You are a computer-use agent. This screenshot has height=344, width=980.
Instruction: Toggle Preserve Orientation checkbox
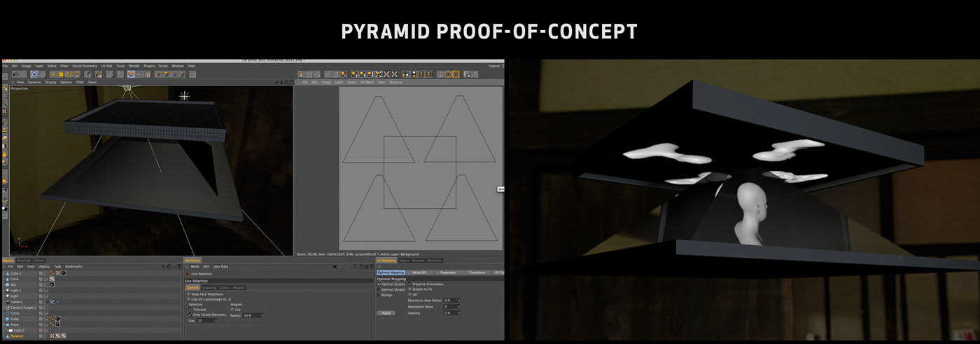[x=409, y=284]
